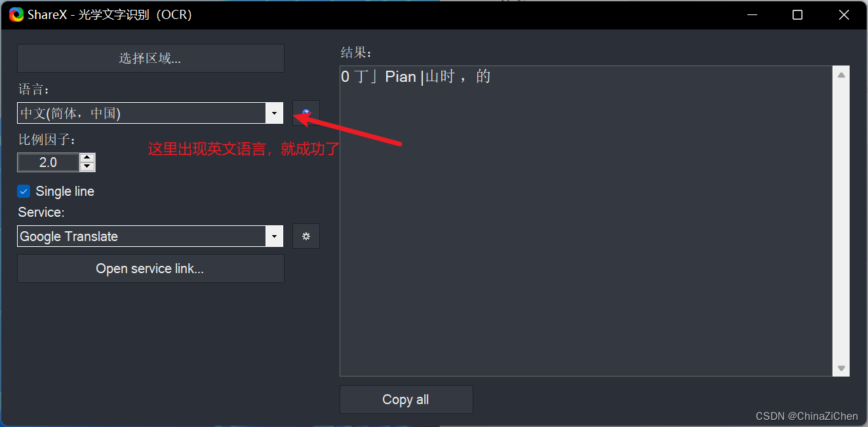Click the ShareX logo in title bar
This screenshot has width=868, height=427.
(x=16, y=14)
